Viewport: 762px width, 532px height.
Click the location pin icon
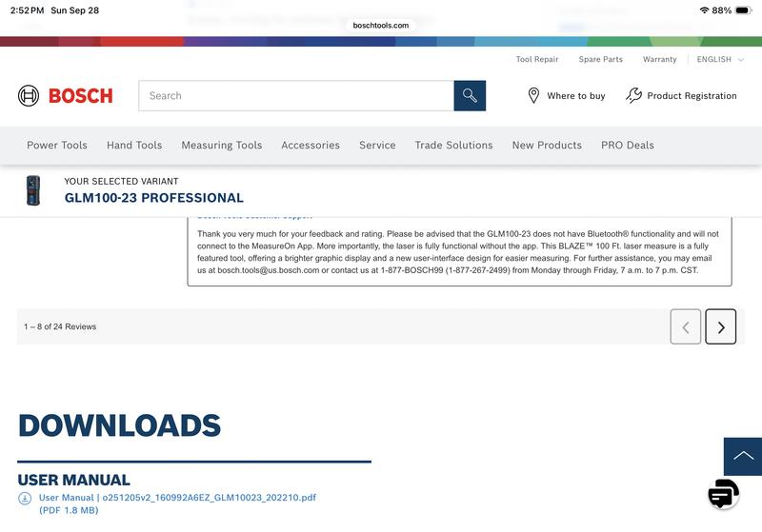point(533,95)
